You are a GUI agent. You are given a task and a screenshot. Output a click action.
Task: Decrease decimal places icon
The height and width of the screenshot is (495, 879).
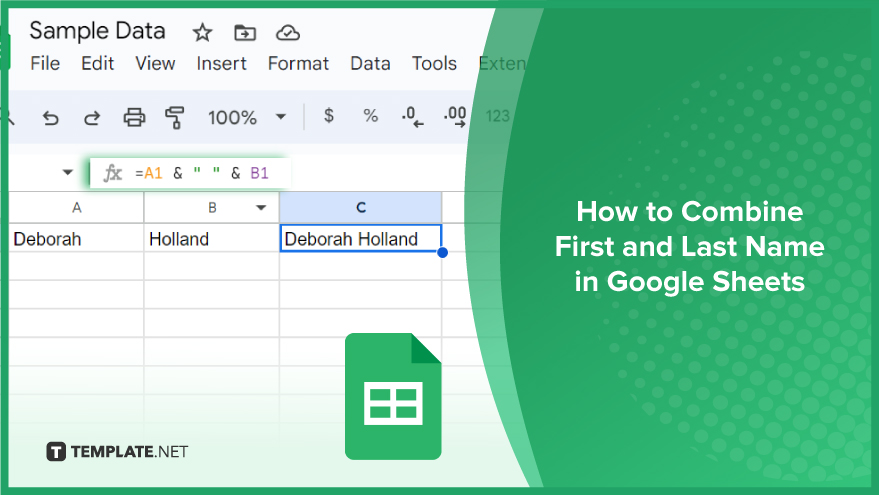tap(412, 117)
